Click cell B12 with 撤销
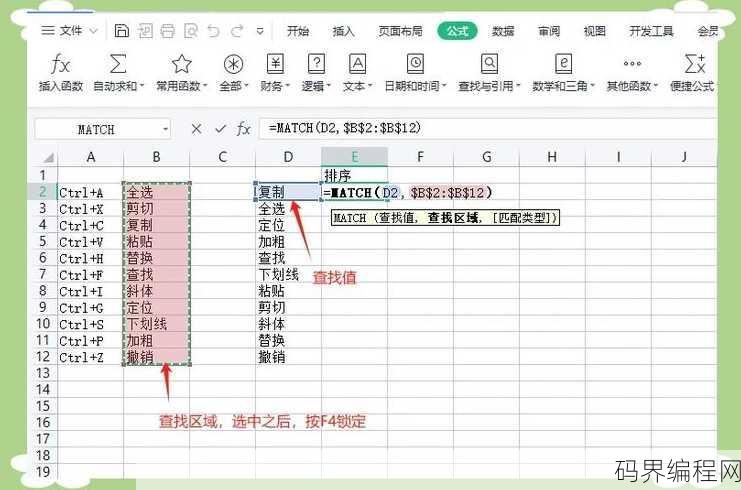This screenshot has height=490, width=741. (x=156, y=357)
